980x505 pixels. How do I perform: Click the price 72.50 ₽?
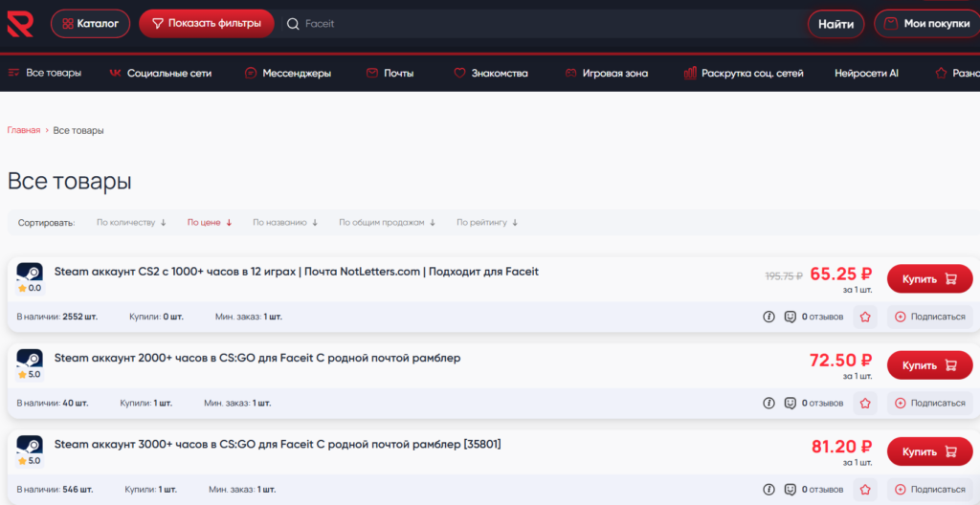pyautogui.click(x=840, y=360)
